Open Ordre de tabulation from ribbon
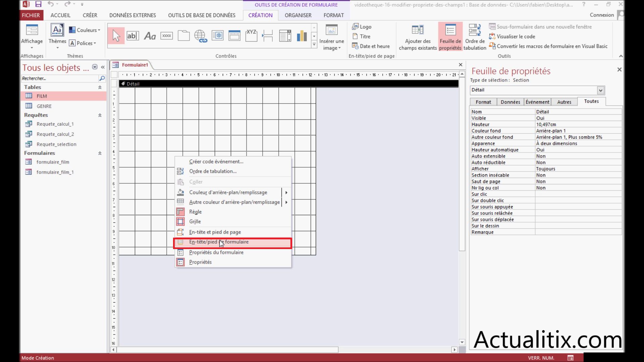This screenshot has width=644, height=362. 475,37
